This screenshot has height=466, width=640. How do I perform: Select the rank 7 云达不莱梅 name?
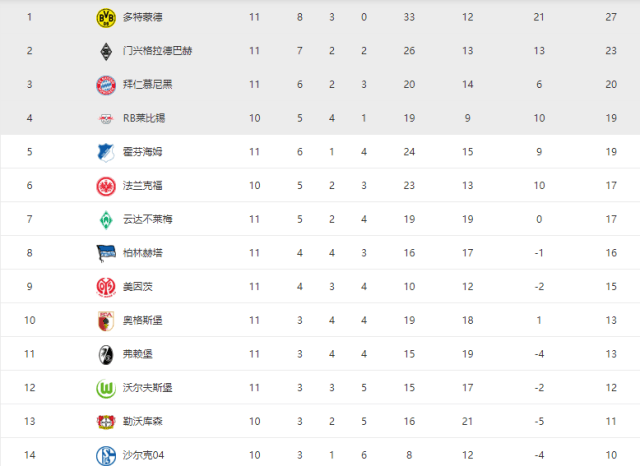pos(147,219)
